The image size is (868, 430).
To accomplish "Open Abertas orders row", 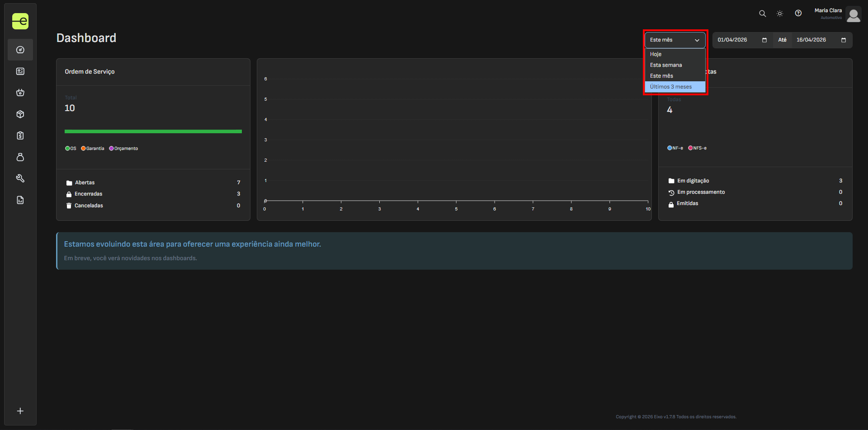I will click(x=153, y=183).
